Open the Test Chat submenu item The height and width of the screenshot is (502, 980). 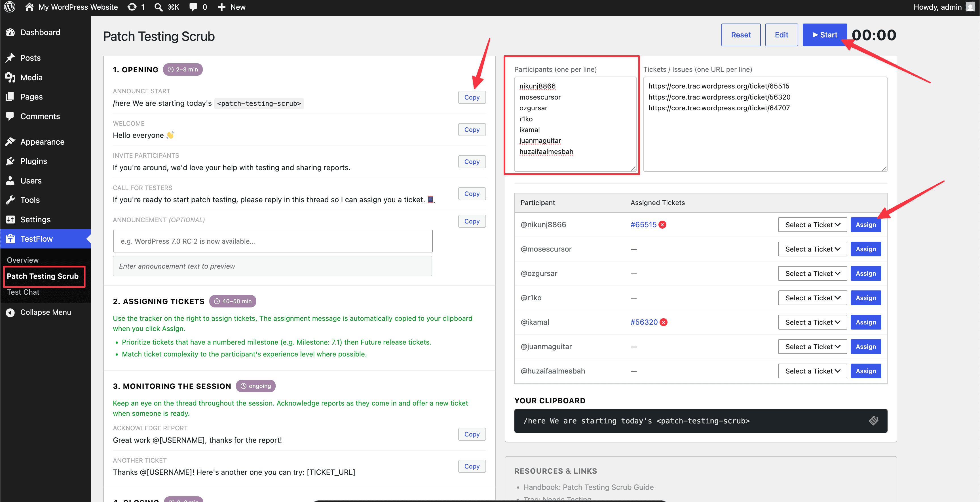(x=23, y=292)
